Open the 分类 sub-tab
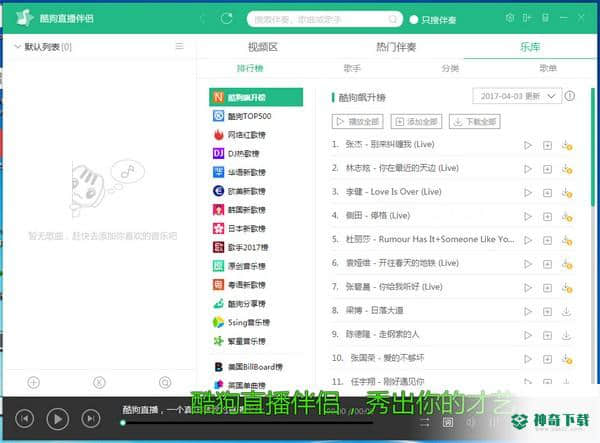Screen dimensions: 600x443 point(450,68)
